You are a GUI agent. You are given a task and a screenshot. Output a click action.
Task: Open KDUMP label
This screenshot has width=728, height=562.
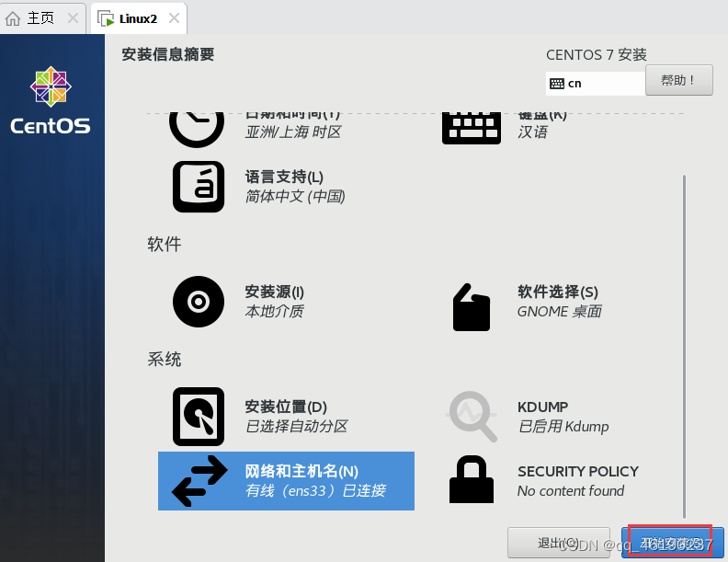pos(542,407)
